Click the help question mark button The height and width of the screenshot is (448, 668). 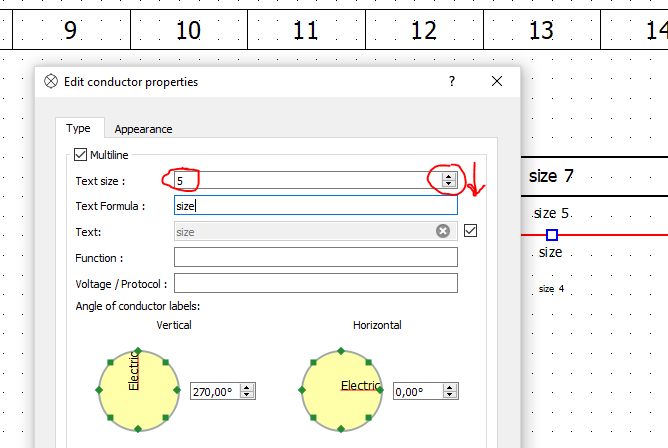coord(451,82)
